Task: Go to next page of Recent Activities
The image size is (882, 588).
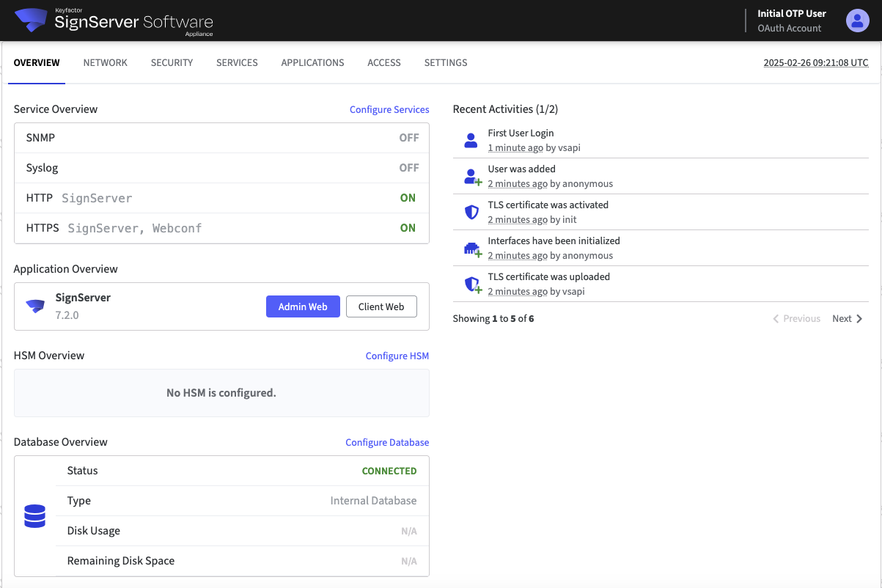Action: [848, 319]
